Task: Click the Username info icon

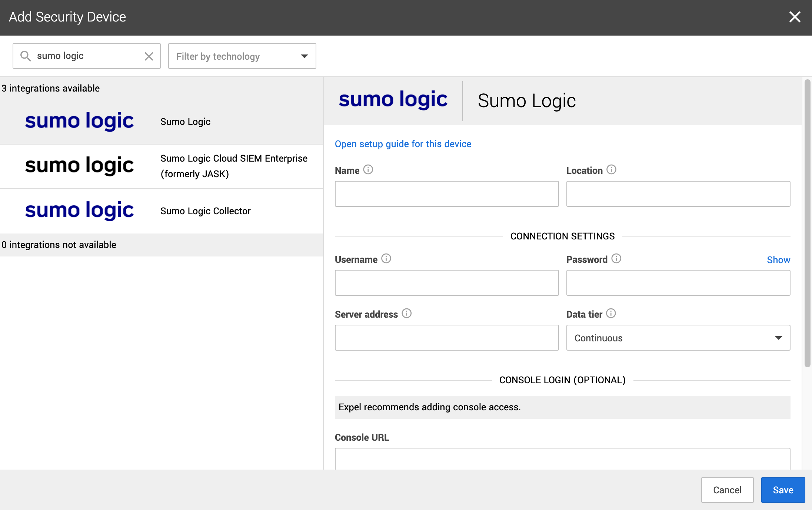Action: point(386,259)
